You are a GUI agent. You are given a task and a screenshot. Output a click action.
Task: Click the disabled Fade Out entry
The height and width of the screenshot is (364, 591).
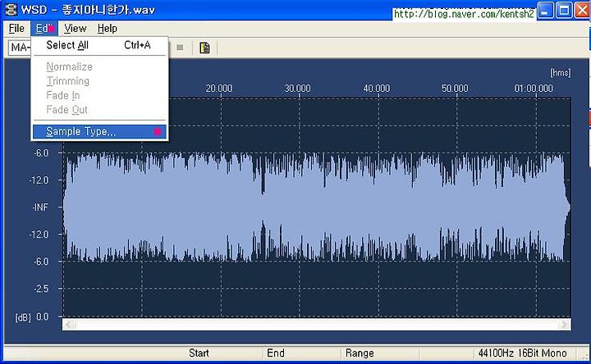click(99, 110)
